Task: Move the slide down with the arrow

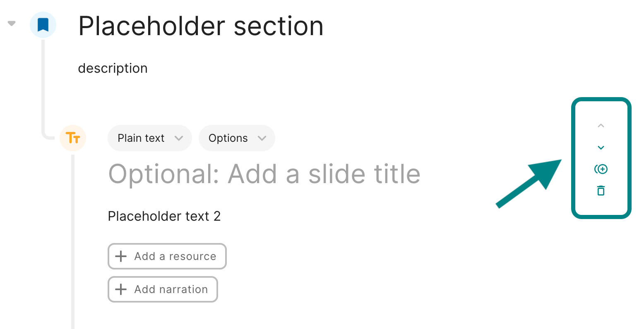Action: [x=601, y=148]
